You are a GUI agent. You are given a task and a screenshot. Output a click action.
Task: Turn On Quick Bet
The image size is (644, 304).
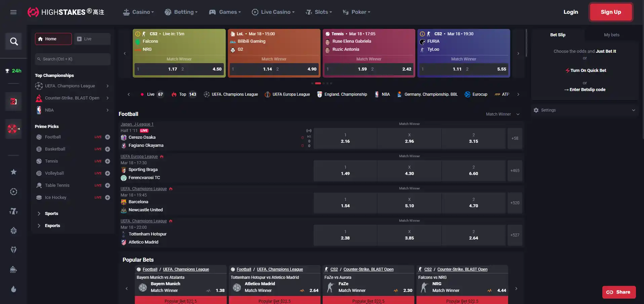[x=586, y=71]
